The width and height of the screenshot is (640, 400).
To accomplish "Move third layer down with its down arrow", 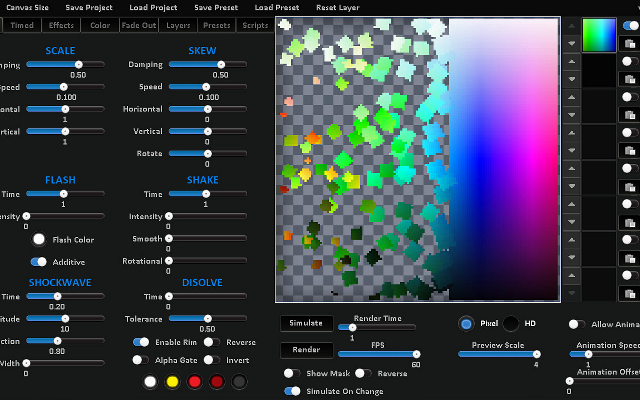I will click(x=571, y=115).
